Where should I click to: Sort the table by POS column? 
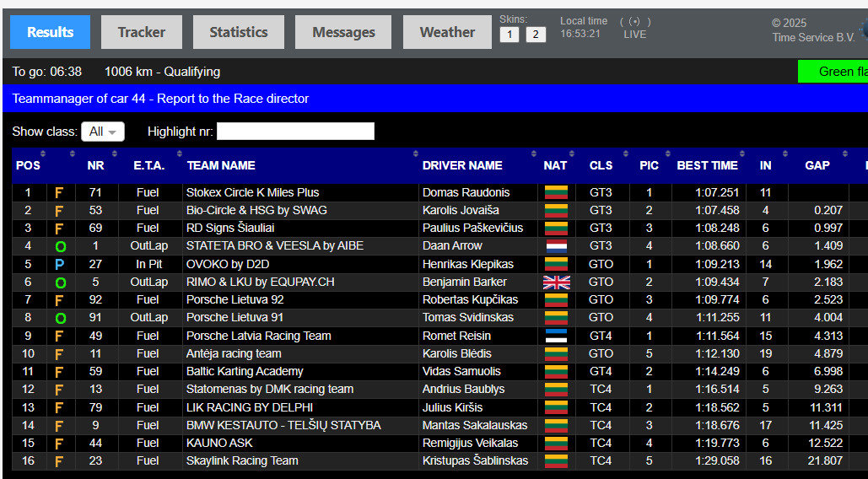28,165
